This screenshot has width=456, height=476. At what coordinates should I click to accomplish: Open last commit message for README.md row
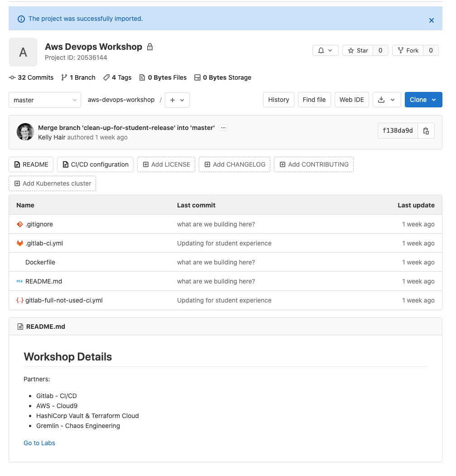216,281
